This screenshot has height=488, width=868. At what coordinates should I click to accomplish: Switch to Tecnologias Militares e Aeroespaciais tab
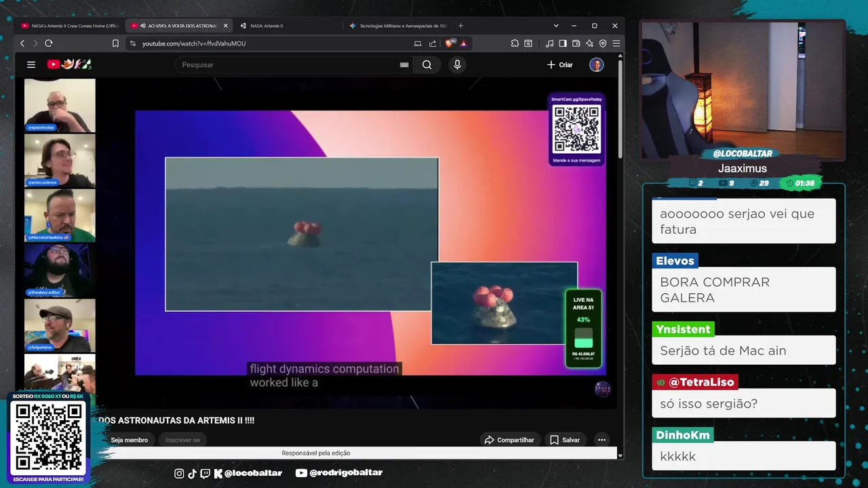coord(397,26)
